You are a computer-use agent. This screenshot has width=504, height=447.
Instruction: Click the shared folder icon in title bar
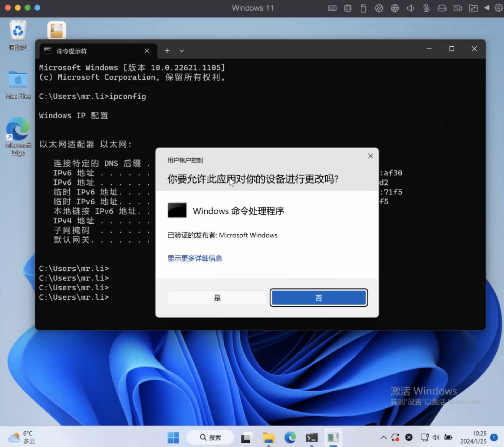coord(473,8)
